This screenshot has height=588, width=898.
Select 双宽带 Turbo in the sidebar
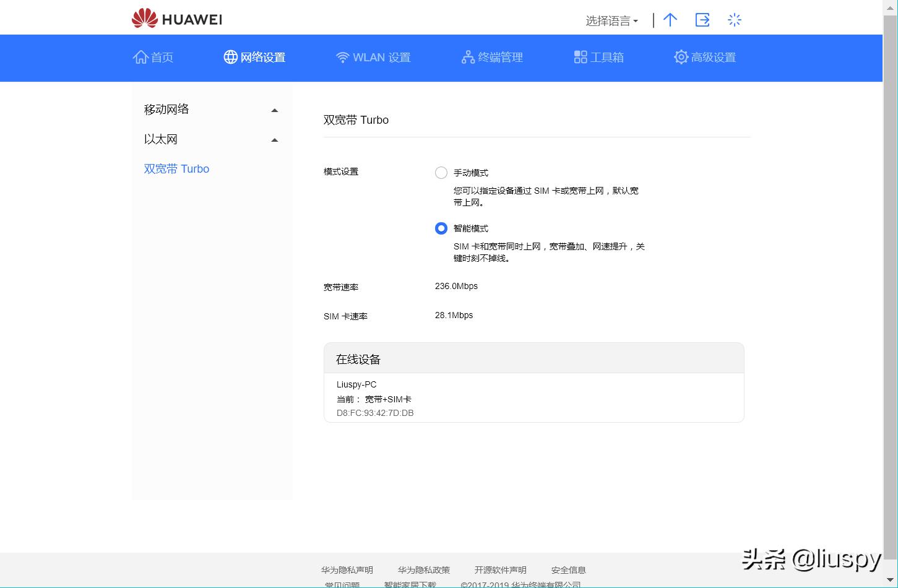(x=176, y=168)
